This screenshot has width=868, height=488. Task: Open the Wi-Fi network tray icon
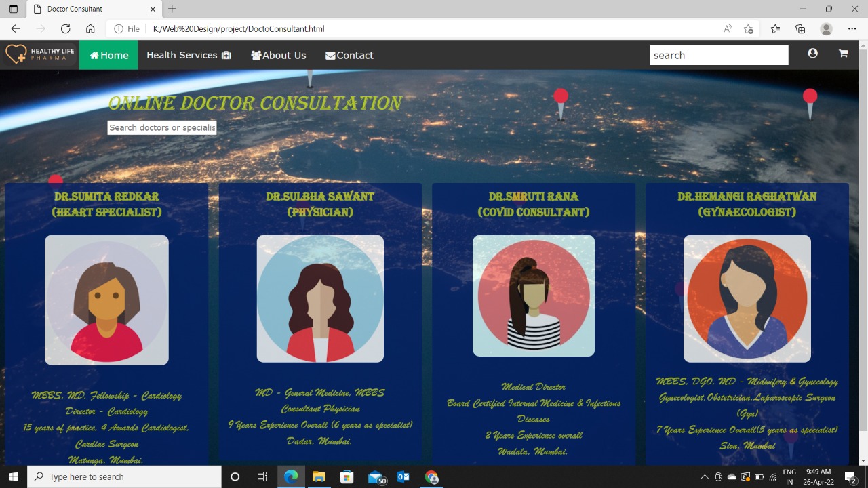click(773, 477)
